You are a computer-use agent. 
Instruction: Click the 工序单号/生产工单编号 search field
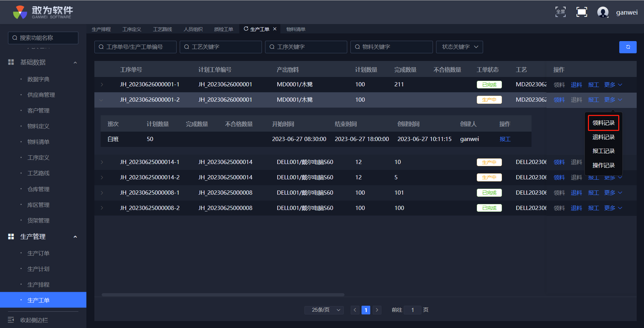[x=135, y=47]
